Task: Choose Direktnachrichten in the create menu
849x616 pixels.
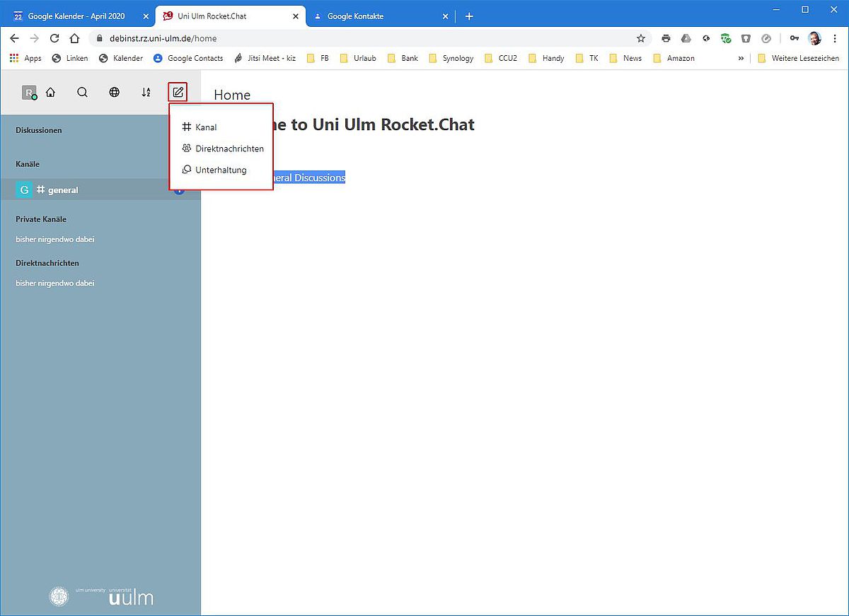Action: point(229,149)
